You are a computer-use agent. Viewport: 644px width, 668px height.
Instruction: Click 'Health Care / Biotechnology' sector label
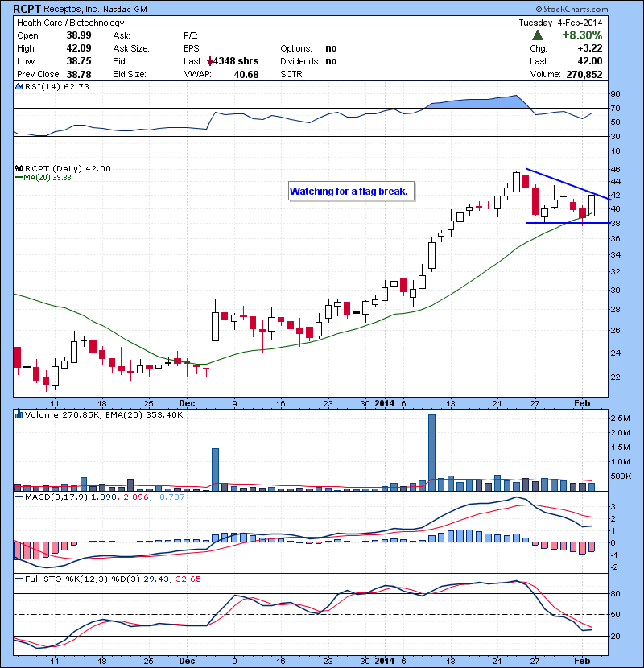pyautogui.click(x=70, y=23)
